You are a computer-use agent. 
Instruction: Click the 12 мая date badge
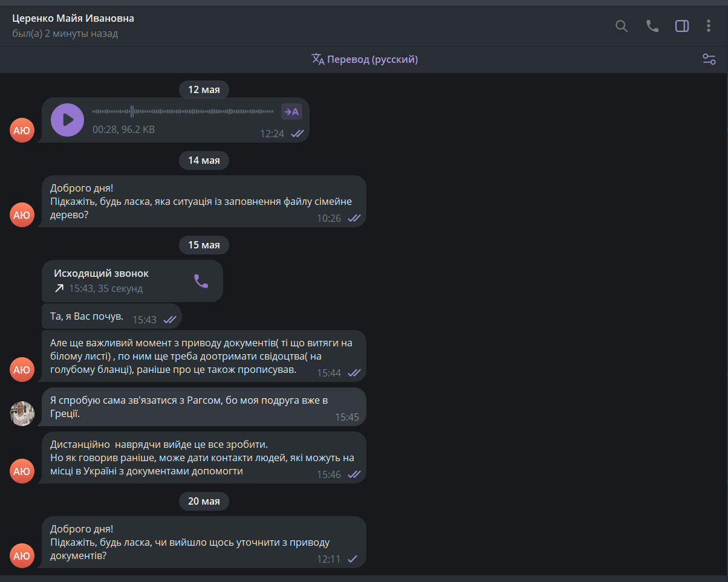coord(204,90)
